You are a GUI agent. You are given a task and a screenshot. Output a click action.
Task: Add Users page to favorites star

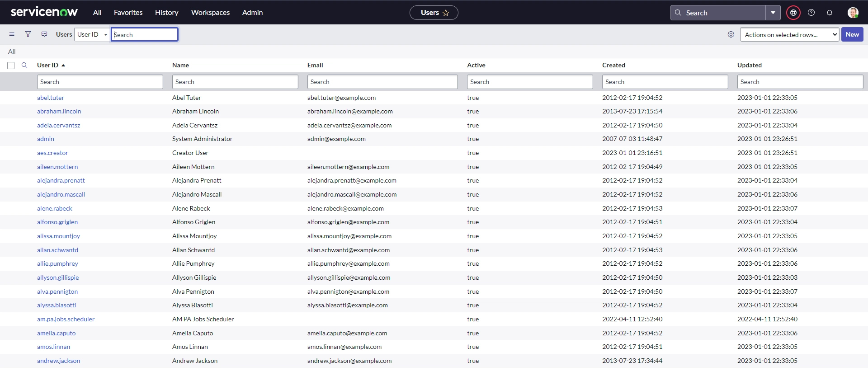(x=446, y=13)
